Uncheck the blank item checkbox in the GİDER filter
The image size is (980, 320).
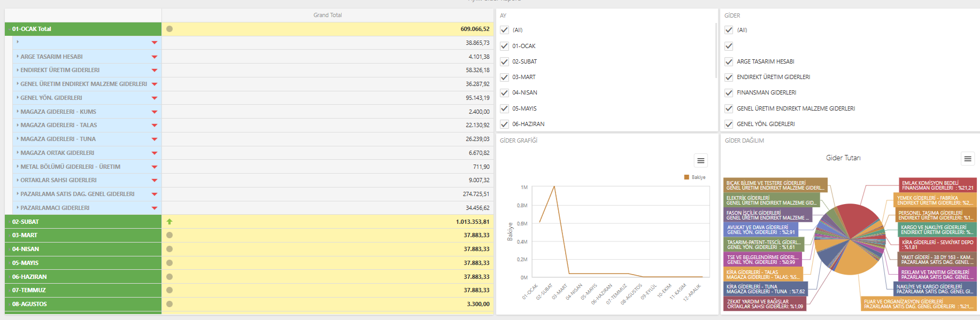pyautogui.click(x=729, y=46)
